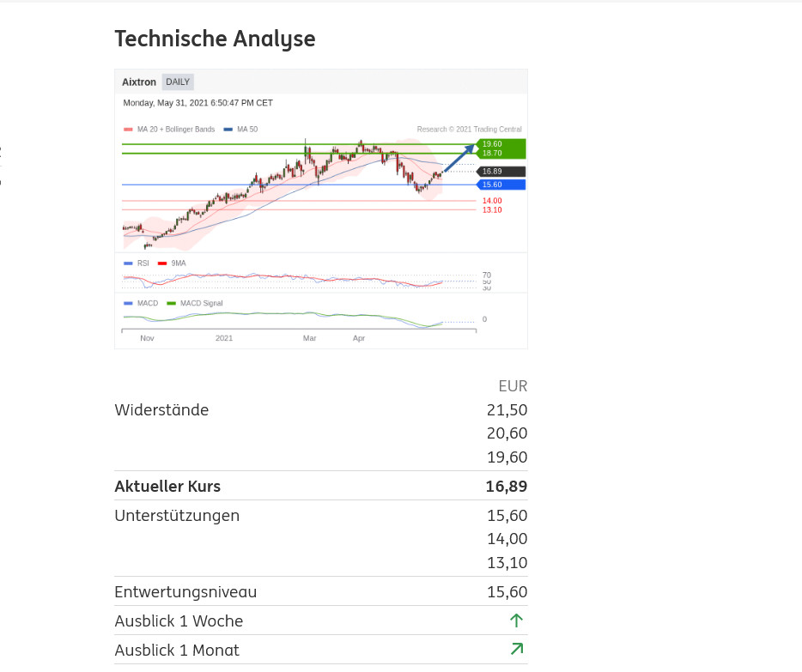Click the Research © 2021 Trading Central credit

point(469,130)
